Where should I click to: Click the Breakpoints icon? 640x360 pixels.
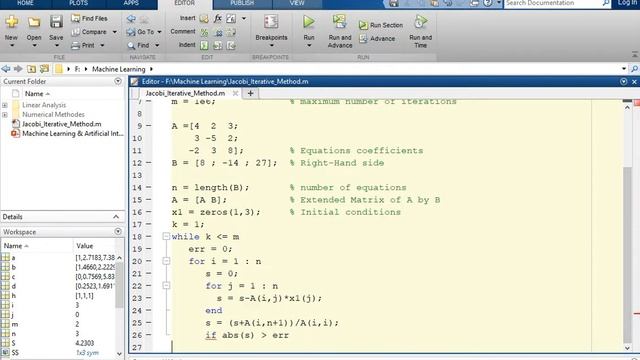tap(271, 22)
